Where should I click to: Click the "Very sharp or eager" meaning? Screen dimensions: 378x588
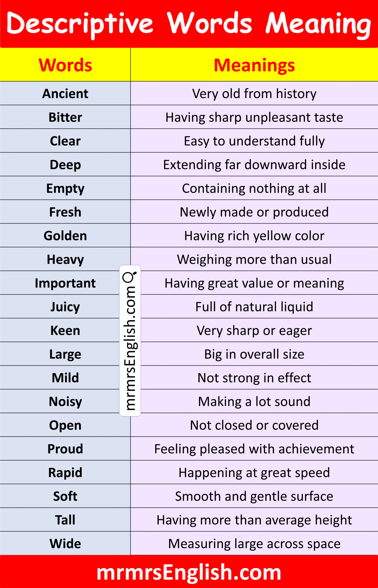(254, 331)
